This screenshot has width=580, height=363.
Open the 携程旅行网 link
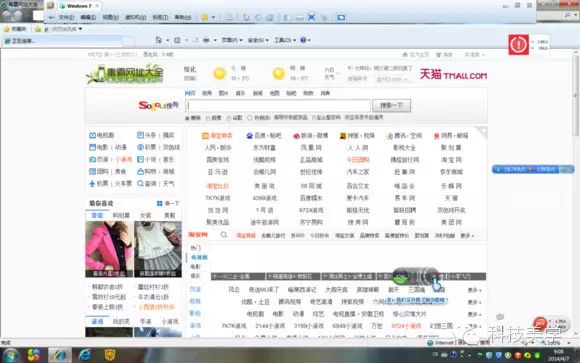tap(404, 160)
